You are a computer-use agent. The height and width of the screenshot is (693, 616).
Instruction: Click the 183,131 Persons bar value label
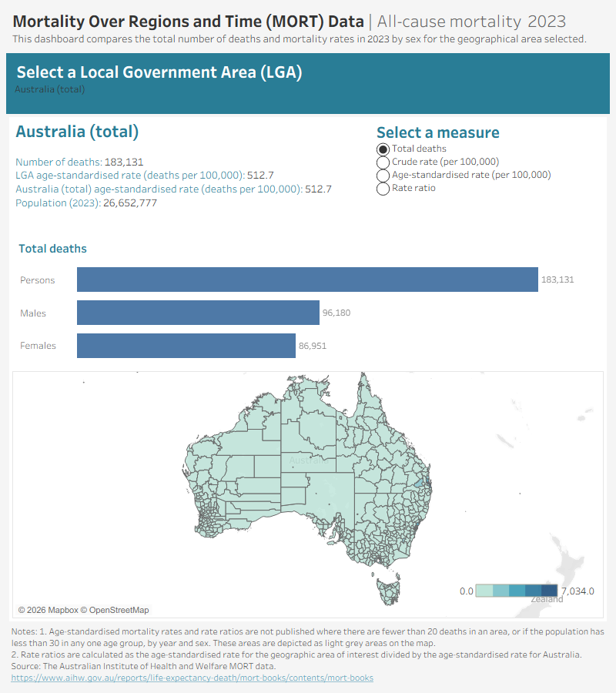pos(557,280)
